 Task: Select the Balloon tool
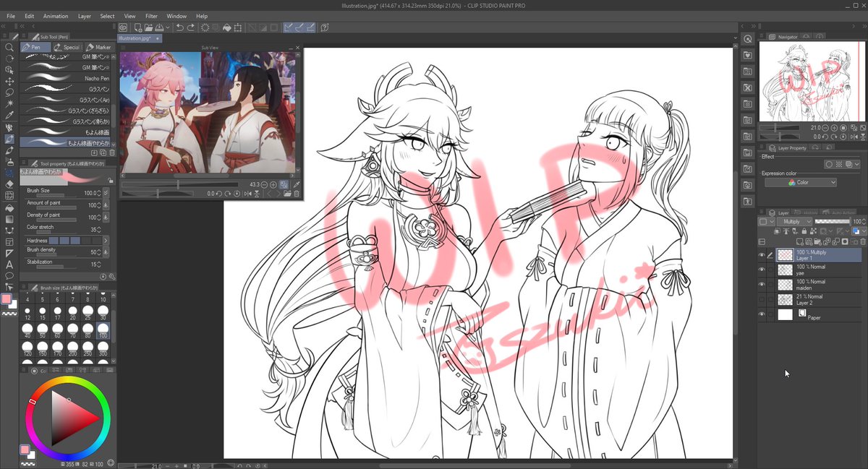(9, 276)
